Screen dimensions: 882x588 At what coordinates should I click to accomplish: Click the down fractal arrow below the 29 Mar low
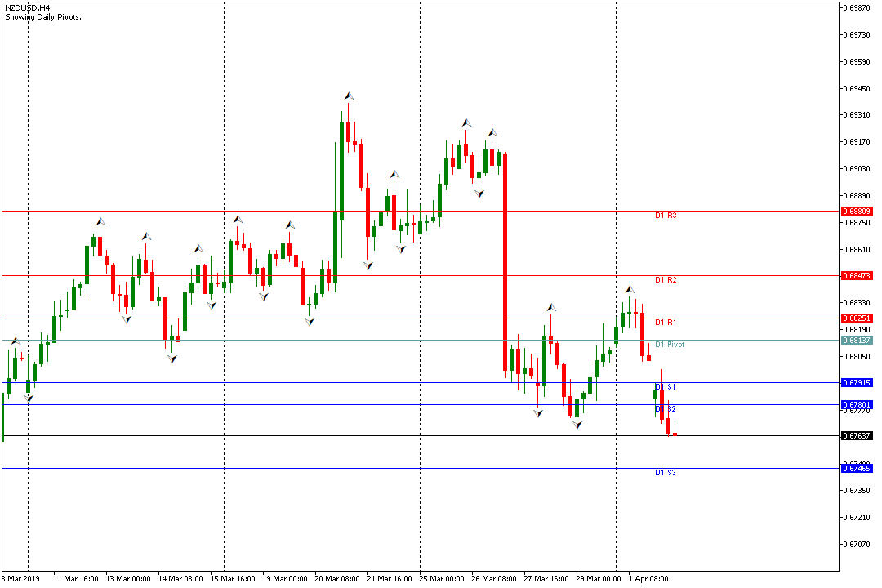(577, 425)
